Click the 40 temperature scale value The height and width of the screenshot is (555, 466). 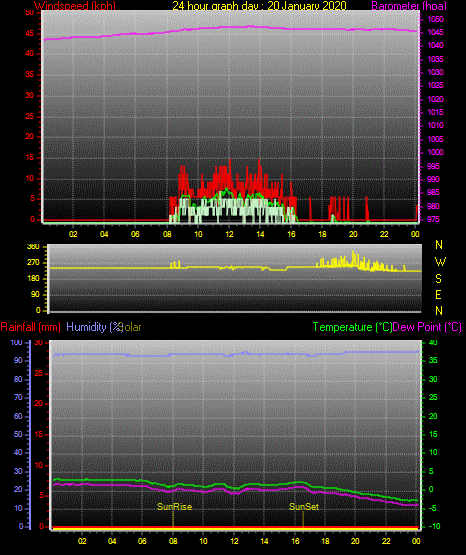(x=433, y=343)
